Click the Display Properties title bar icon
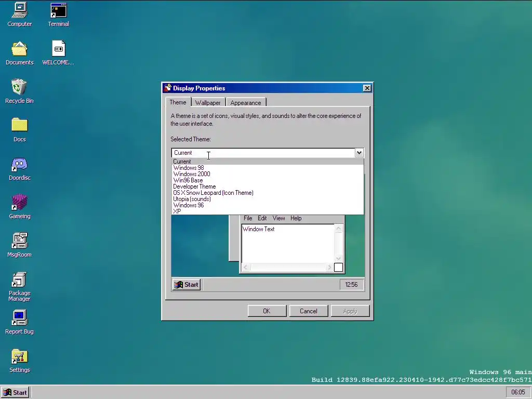 coord(168,88)
